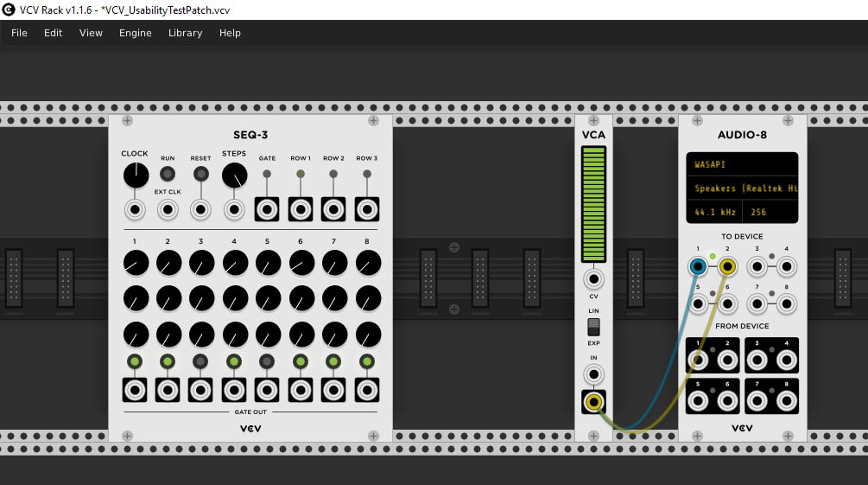The width and height of the screenshot is (868, 485).
Task: Click step 1 gate out jack
Action: [x=135, y=390]
